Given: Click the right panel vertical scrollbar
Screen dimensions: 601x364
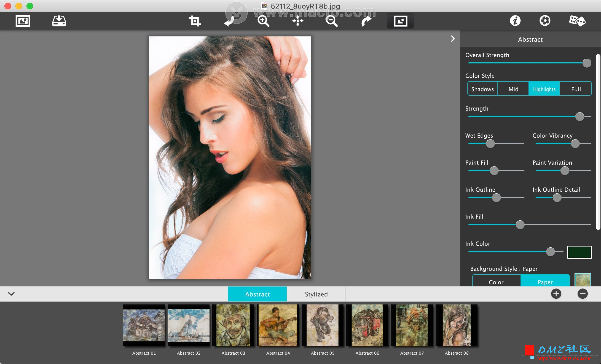Looking at the screenshot, I should click(x=598, y=142).
